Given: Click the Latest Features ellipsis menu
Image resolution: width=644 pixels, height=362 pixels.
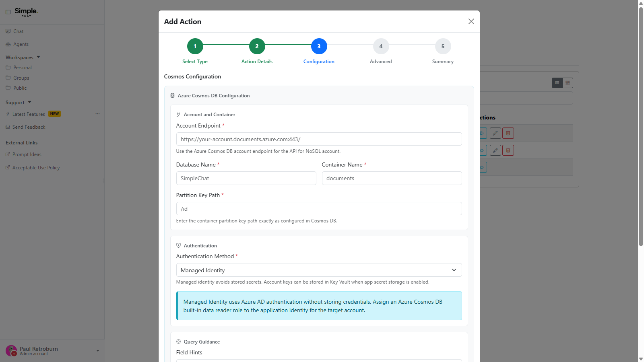Looking at the screenshot, I should [97, 114].
